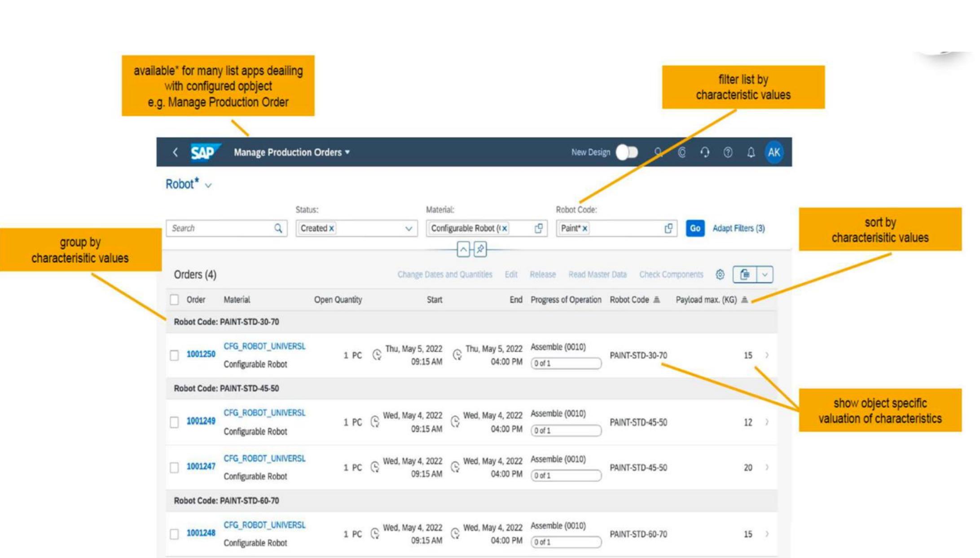Check the box for order 1001248

[174, 534]
